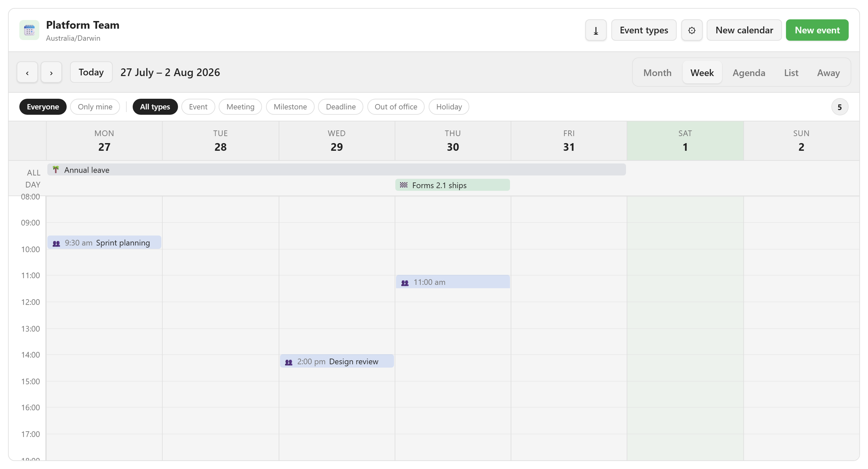Open the 9:30 am Sprint planning event
The image size is (868, 469).
point(104,243)
